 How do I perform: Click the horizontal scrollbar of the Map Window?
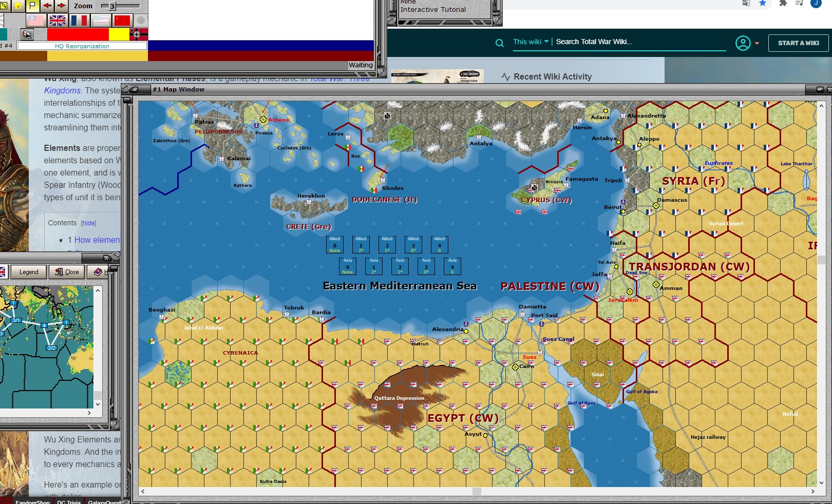(477, 491)
